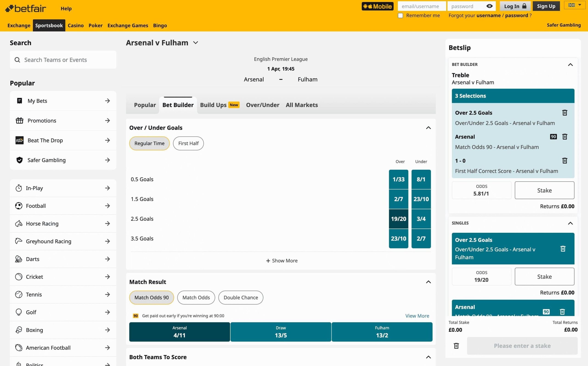This screenshot has height=366, width=588.
Task: Select Regular Time goals filter
Action: tap(149, 143)
